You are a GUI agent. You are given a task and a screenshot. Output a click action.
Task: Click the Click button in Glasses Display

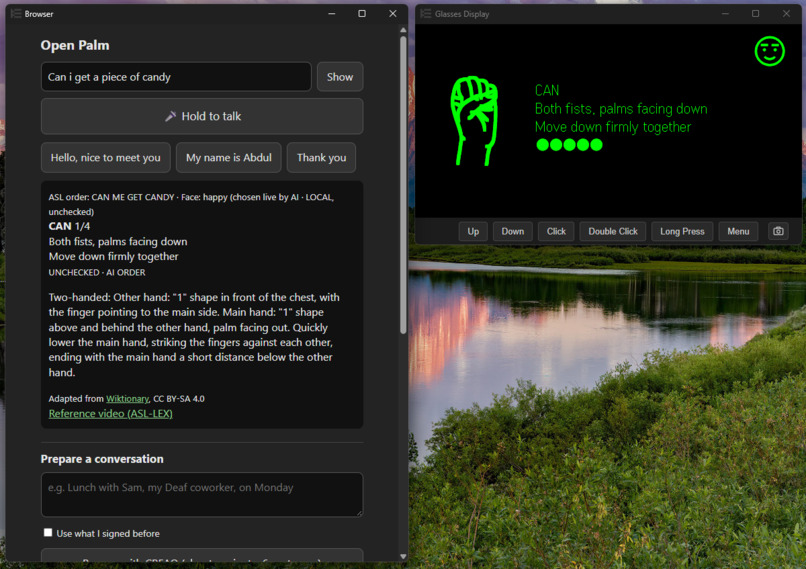click(x=556, y=231)
